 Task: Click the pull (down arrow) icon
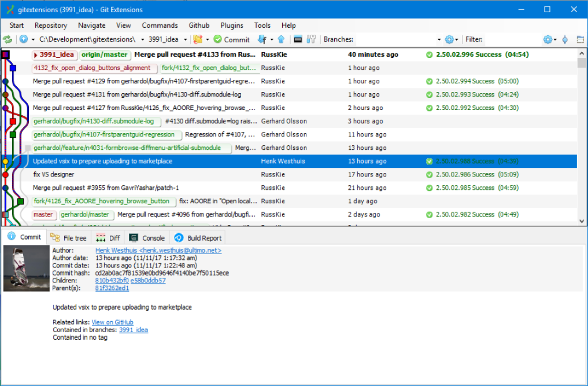[x=262, y=39]
